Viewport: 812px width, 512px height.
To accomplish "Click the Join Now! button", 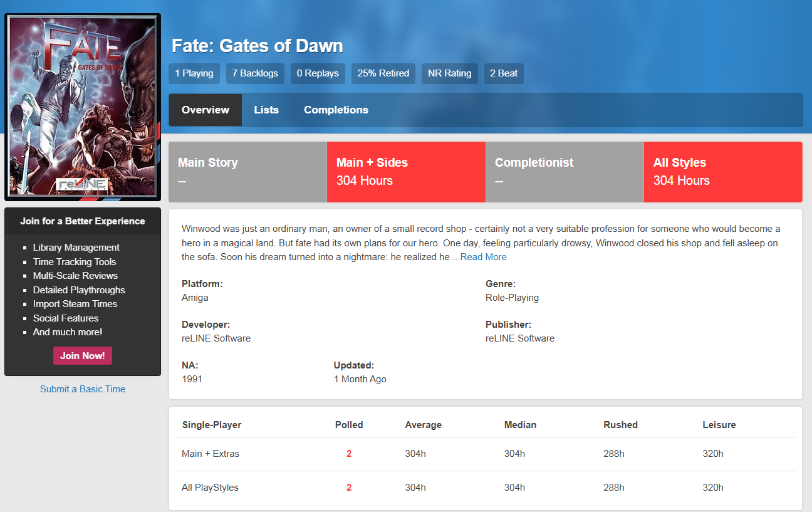I will [83, 356].
